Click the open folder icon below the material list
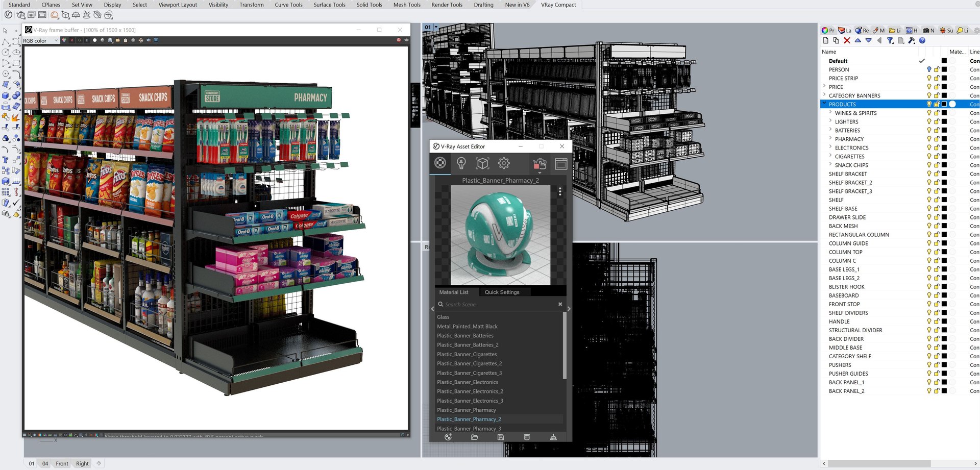This screenshot has width=980, height=470. [x=475, y=437]
